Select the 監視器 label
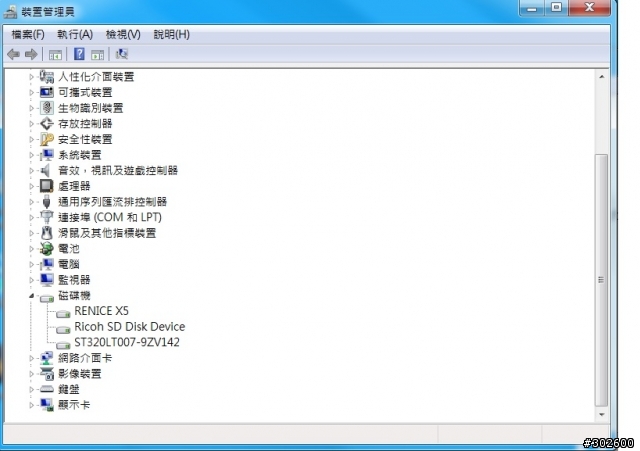The width and height of the screenshot is (640, 451). pyautogui.click(x=74, y=280)
